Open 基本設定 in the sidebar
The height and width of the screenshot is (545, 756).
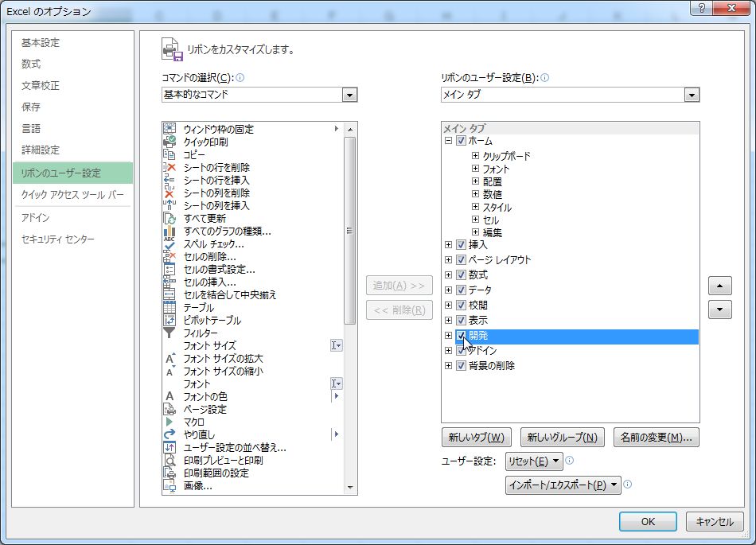tap(41, 43)
